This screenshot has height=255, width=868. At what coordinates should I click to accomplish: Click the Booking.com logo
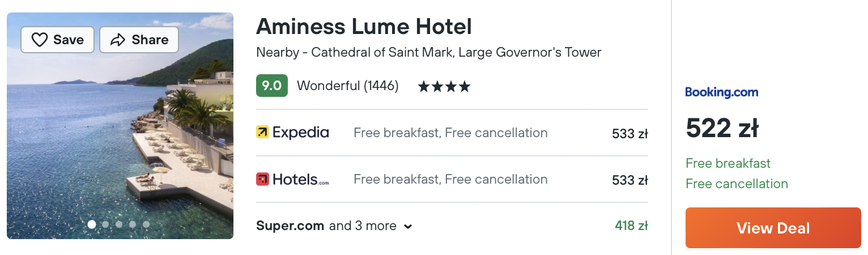[721, 92]
